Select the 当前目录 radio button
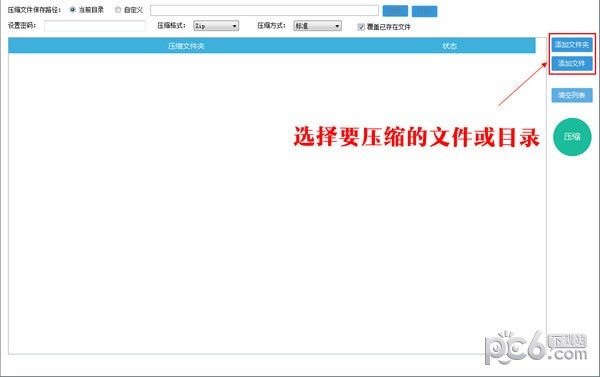The height and width of the screenshot is (377, 600). pyautogui.click(x=72, y=10)
